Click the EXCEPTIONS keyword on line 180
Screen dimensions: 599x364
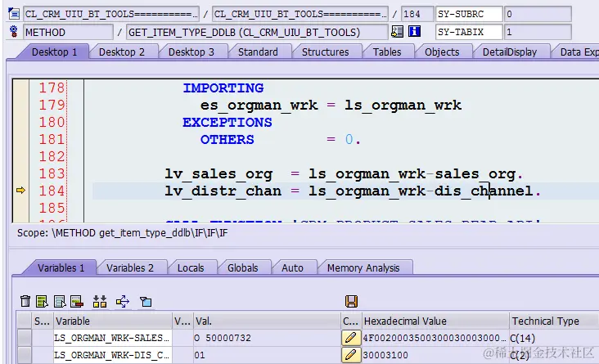[227, 122]
